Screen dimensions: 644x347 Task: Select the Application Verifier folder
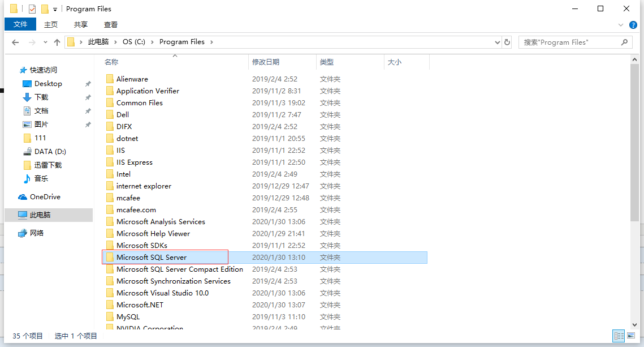(148, 91)
